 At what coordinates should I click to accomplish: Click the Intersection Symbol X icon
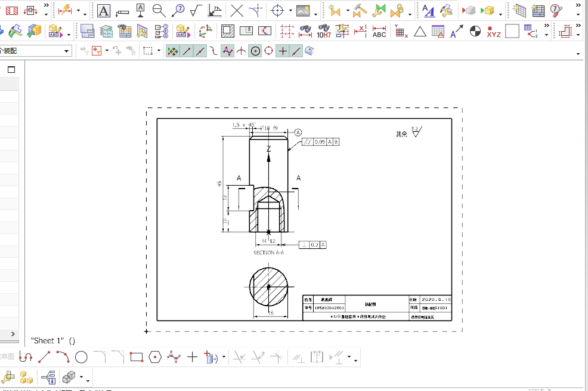(x=237, y=11)
